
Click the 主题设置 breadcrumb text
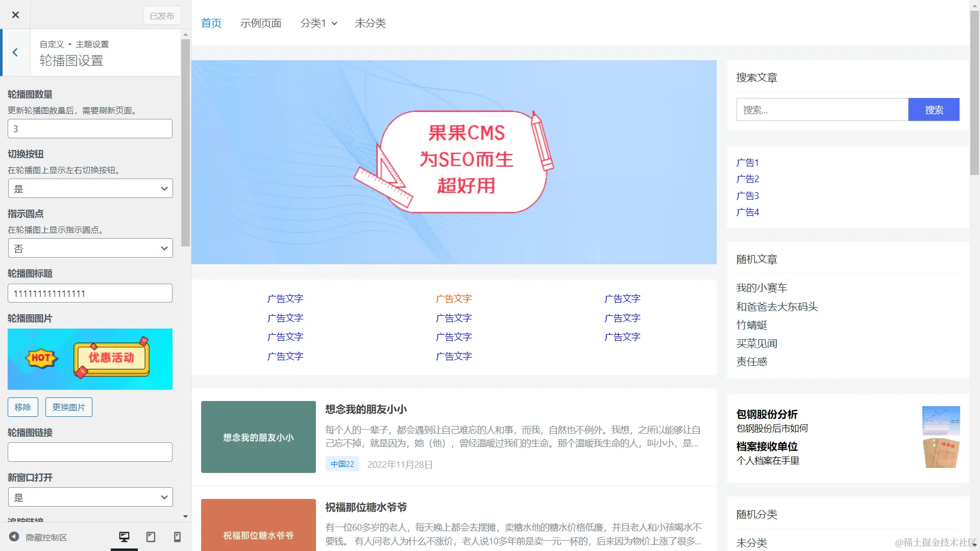pyautogui.click(x=92, y=44)
